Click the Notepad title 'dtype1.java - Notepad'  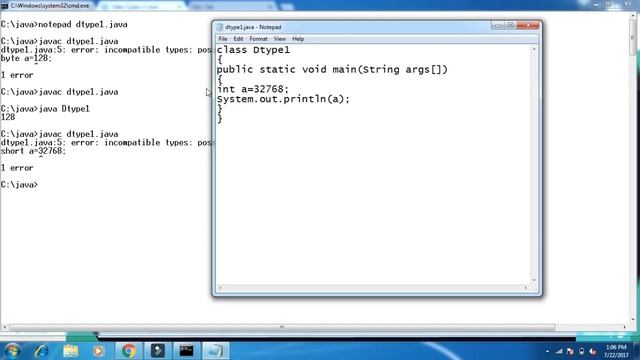[x=253, y=27]
